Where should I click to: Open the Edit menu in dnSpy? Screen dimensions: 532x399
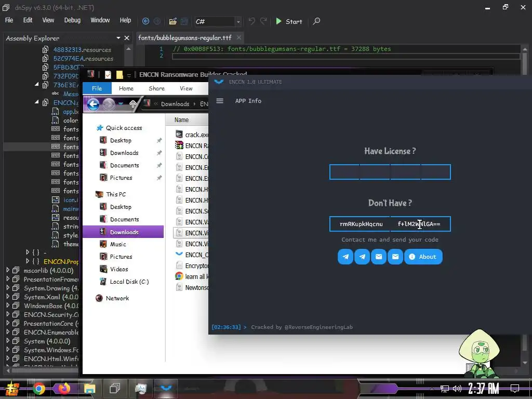pyautogui.click(x=28, y=20)
